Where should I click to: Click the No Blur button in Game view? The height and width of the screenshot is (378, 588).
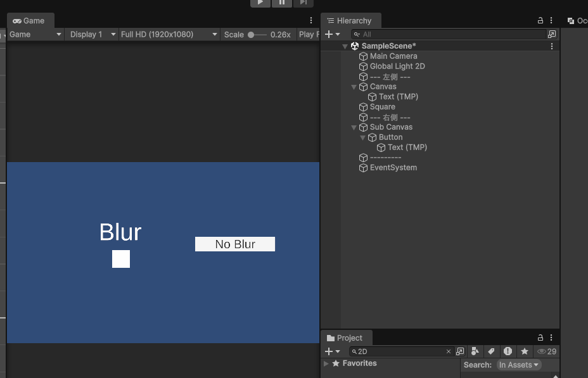tap(235, 244)
